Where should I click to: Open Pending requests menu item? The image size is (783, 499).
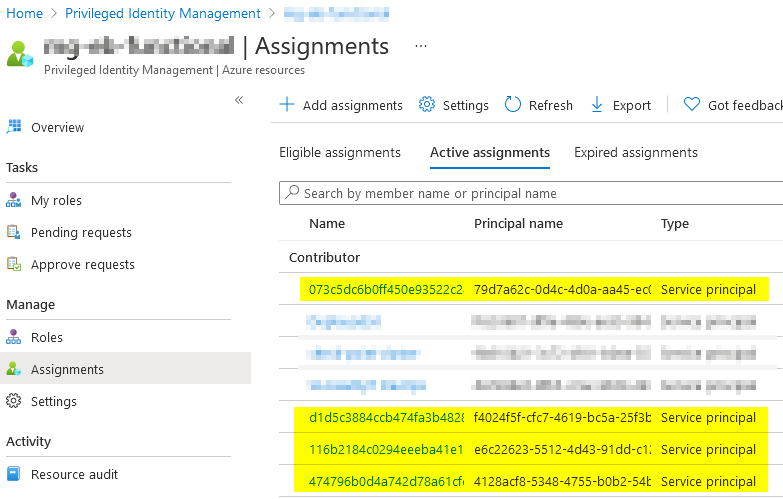[81, 232]
